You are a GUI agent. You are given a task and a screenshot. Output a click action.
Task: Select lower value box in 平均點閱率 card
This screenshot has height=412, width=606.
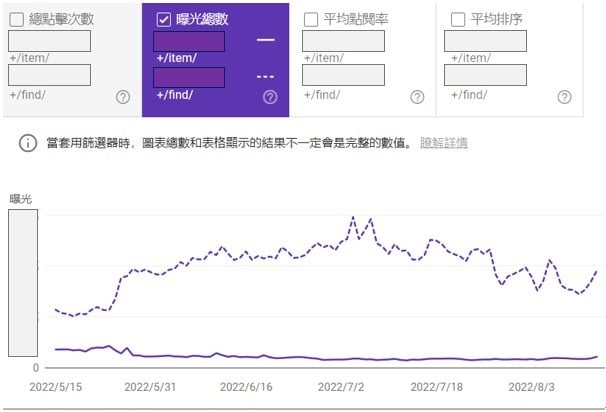click(x=343, y=75)
